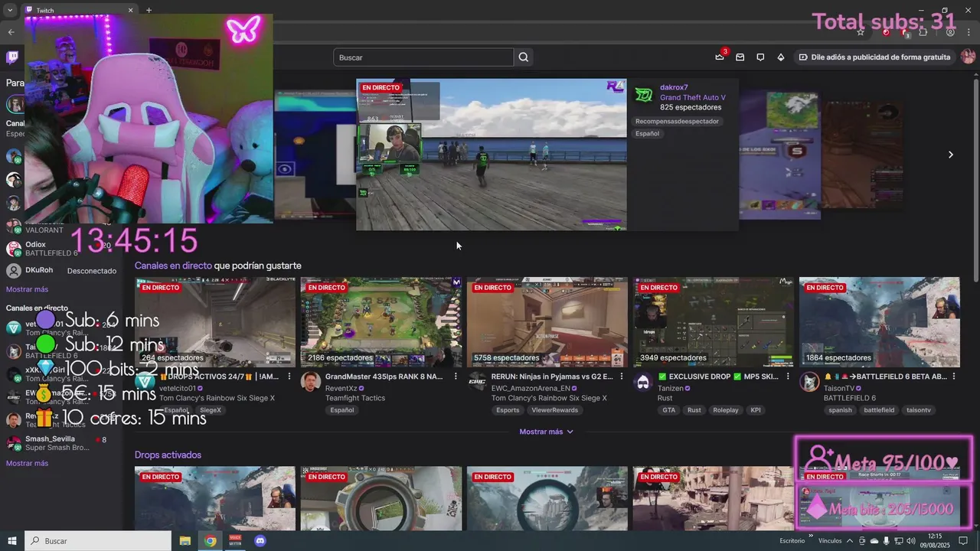This screenshot has height=551, width=980.
Task: Open Grand Theft Auto V category link
Action: tap(693, 98)
